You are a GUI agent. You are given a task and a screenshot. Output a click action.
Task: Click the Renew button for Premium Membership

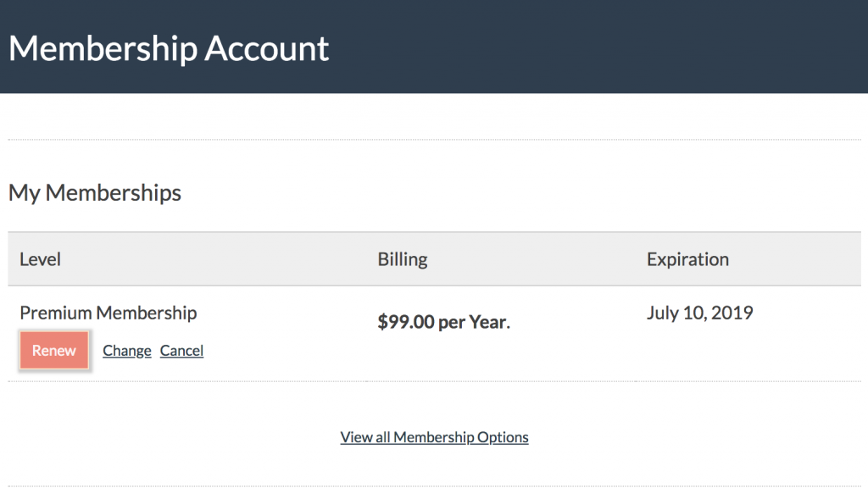(53, 350)
